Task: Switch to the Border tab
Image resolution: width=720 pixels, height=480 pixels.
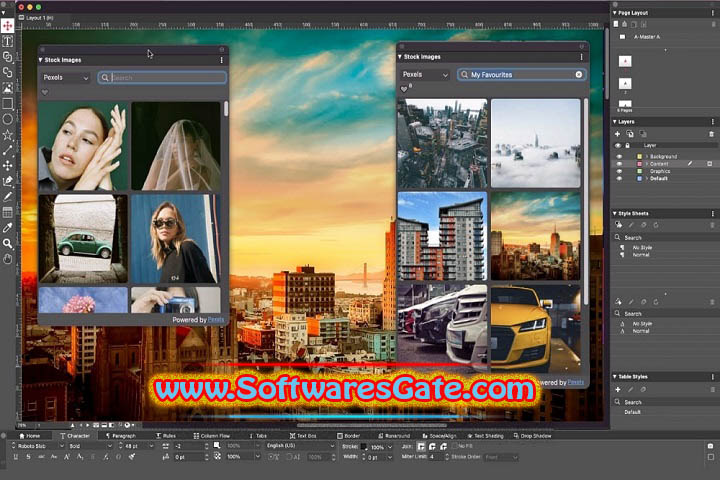Action: tap(349, 436)
